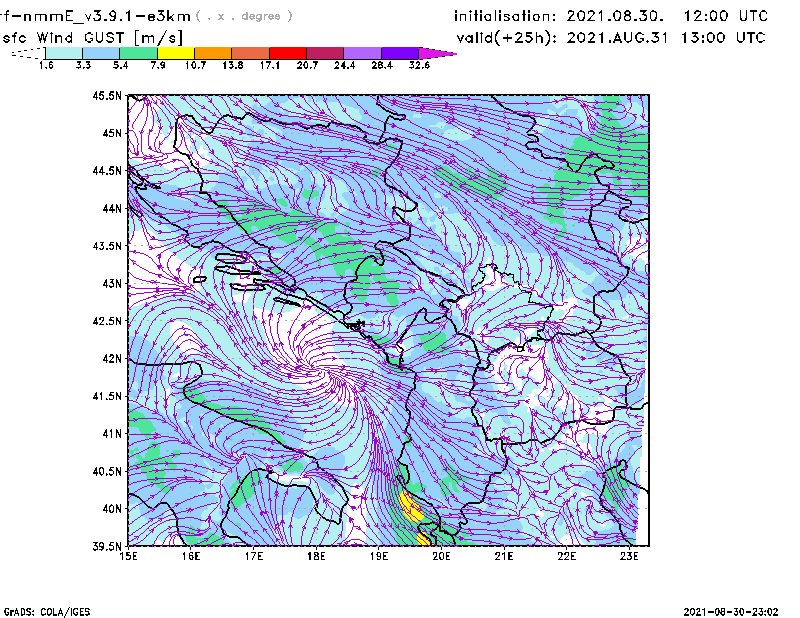The image size is (800, 618).
Task: Click the "40N" latitude label
Action: pyautogui.click(x=112, y=509)
